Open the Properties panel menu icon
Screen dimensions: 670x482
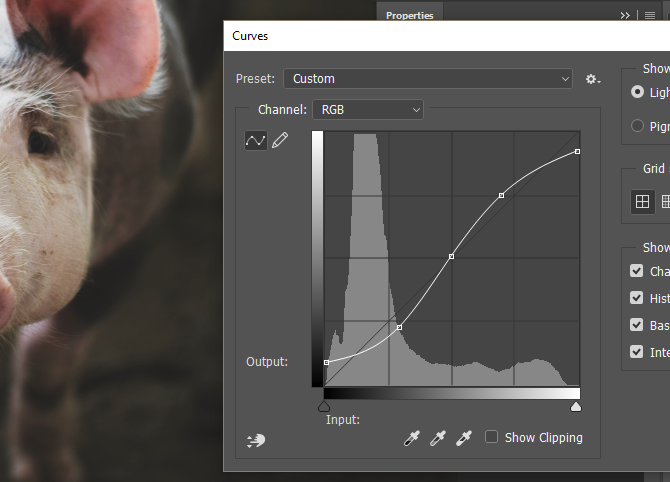pyautogui.click(x=650, y=16)
